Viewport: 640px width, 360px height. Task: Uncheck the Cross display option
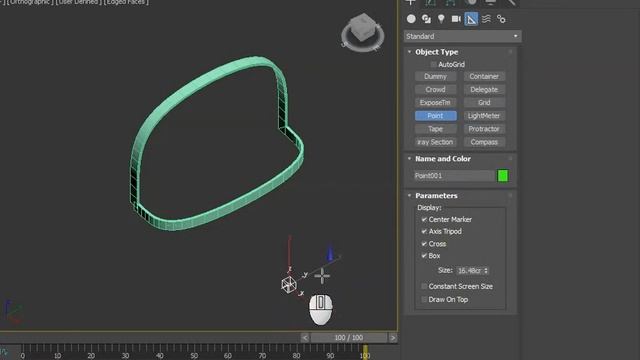424,244
